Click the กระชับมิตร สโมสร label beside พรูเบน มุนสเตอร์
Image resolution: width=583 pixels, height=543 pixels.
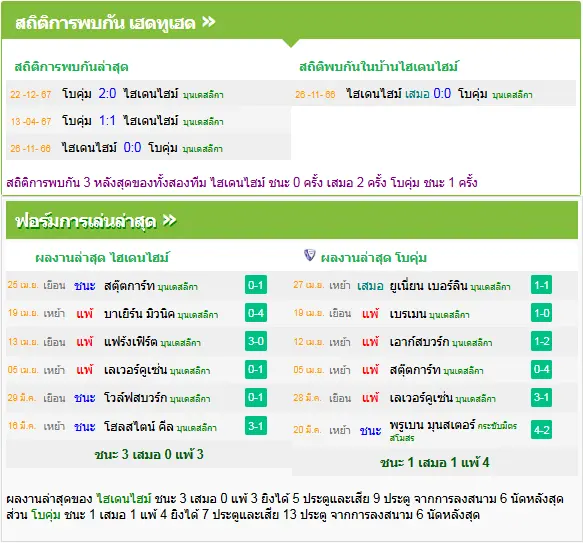coord(453,432)
